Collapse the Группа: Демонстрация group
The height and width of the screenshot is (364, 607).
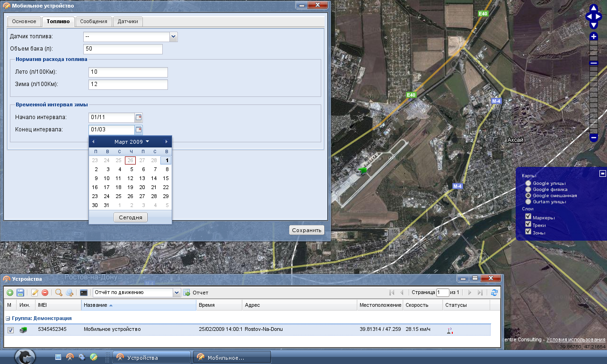7,318
